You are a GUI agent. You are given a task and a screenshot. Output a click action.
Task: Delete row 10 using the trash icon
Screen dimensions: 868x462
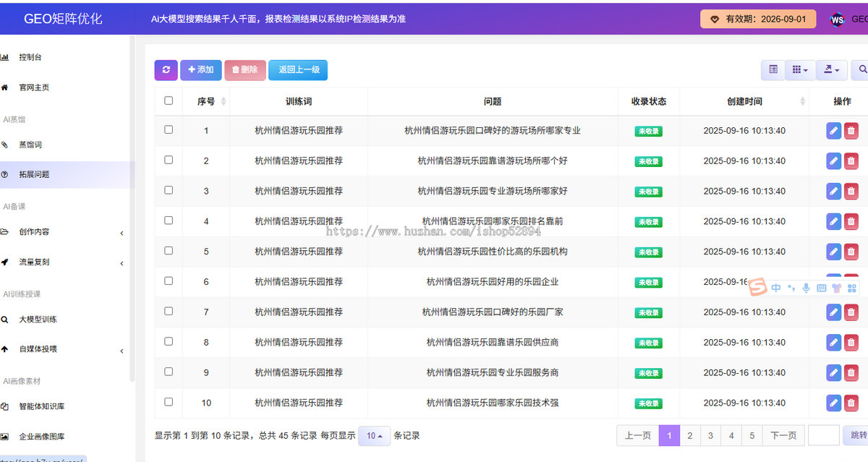[851, 403]
